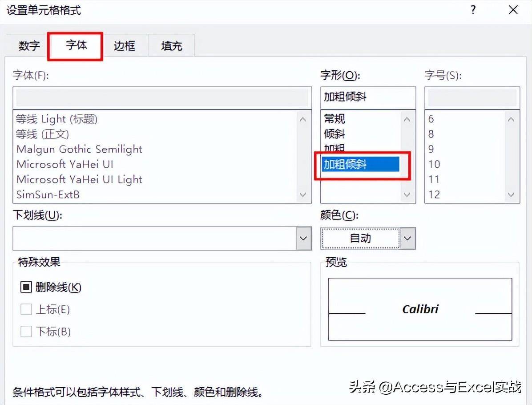Select the 常规 font style
532x405 pixels.
[335, 119]
